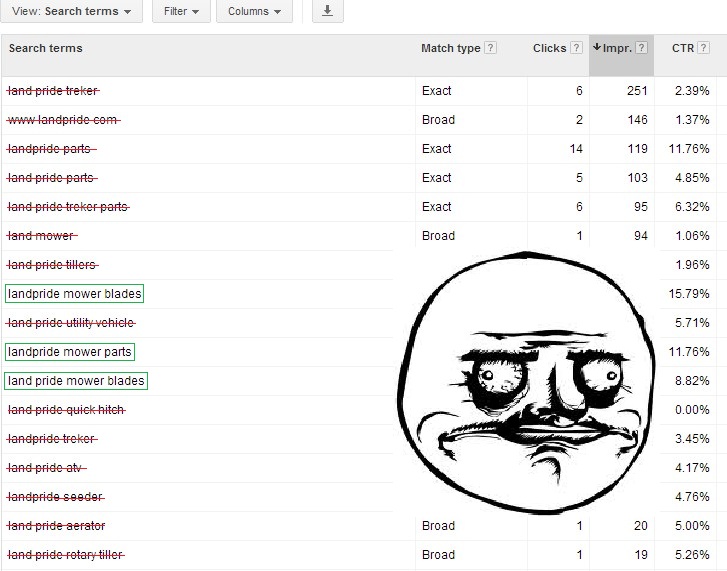
Task: Select search term 'landpride mower parts'
Action: 70,352
